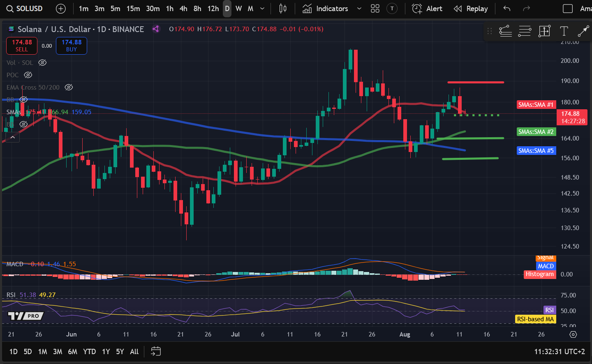Click the TradingView PRO logo
Image resolution: width=592 pixels, height=364 pixels.
[25, 316]
